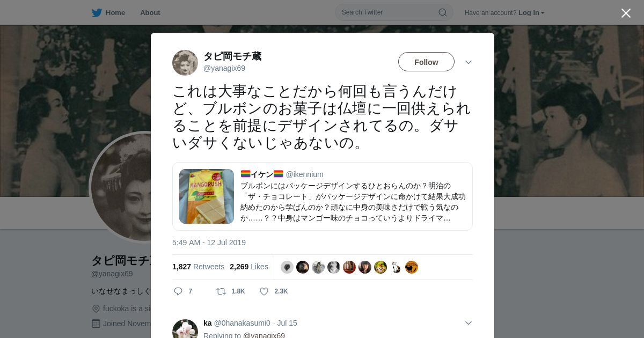Go to the Home menu item
644x338 pixels.
(115, 12)
